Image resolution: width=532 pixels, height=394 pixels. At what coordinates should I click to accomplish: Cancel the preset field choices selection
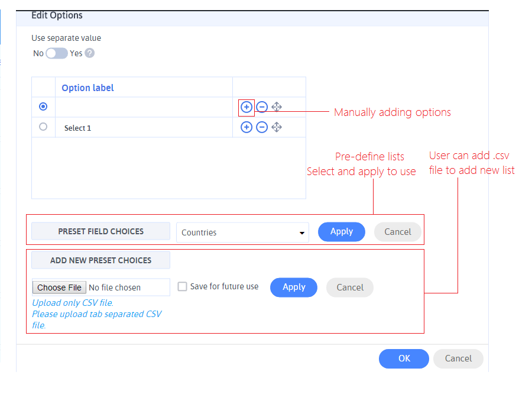397,232
